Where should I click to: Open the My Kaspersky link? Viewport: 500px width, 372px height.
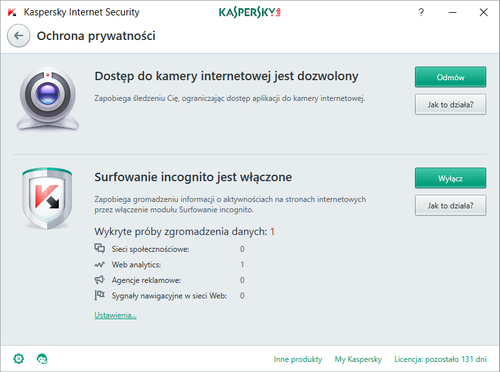coord(358,359)
